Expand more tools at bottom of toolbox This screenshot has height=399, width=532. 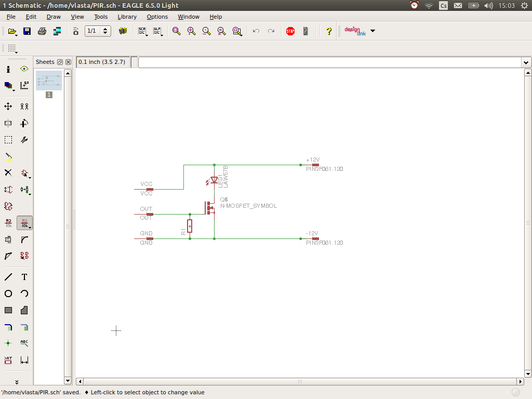pos(17,382)
